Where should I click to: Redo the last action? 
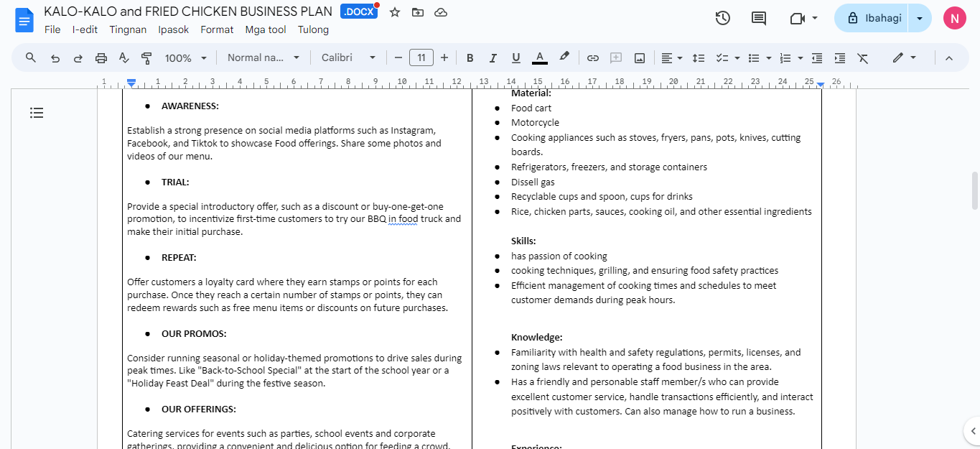pos(78,57)
